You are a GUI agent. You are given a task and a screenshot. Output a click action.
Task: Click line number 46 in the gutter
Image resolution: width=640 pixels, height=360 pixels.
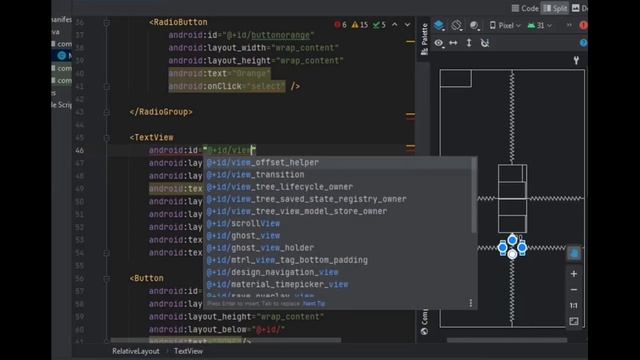coord(80,150)
